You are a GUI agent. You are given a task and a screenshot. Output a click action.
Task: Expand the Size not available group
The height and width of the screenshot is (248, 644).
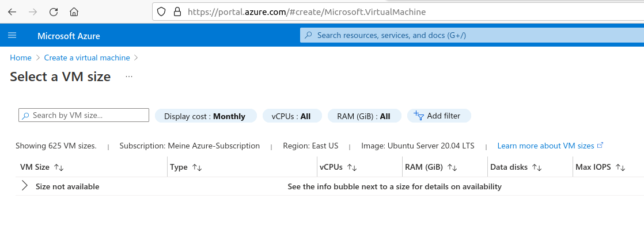coord(25,186)
